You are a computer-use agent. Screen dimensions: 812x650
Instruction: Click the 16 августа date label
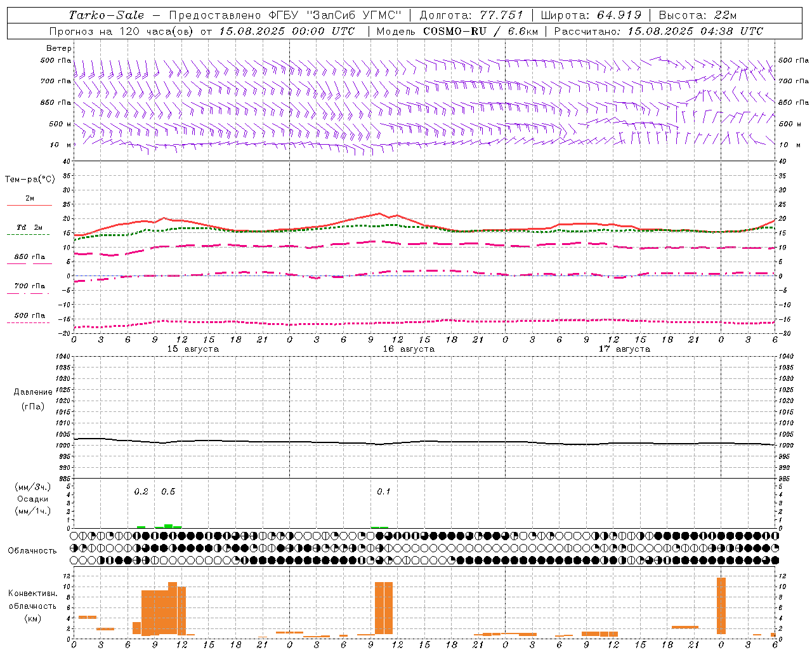409,349
